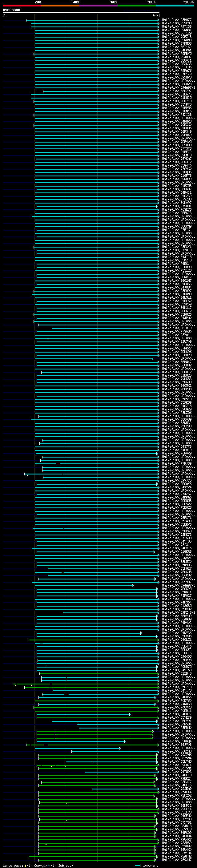Select hit UniRef100_Q9SLE4
This screenshot has width=197, height=868.
(177, 809)
